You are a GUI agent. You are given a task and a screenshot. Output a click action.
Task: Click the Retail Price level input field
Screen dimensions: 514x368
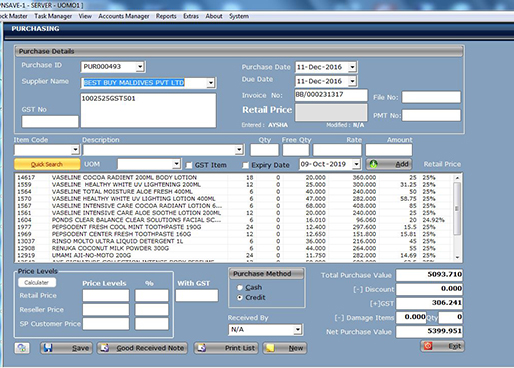coord(106,295)
